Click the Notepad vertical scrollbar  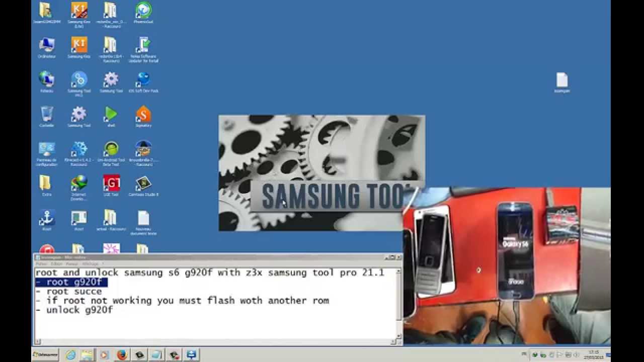tap(399, 303)
